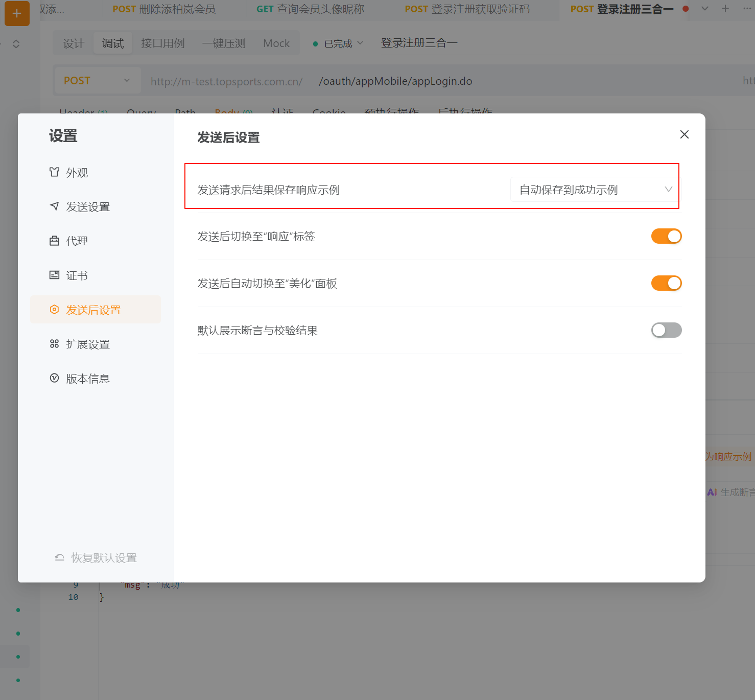The width and height of the screenshot is (755, 700).
Task: Click the 扩展设置 grid icon
Action: pyautogui.click(x=54, y=344)
